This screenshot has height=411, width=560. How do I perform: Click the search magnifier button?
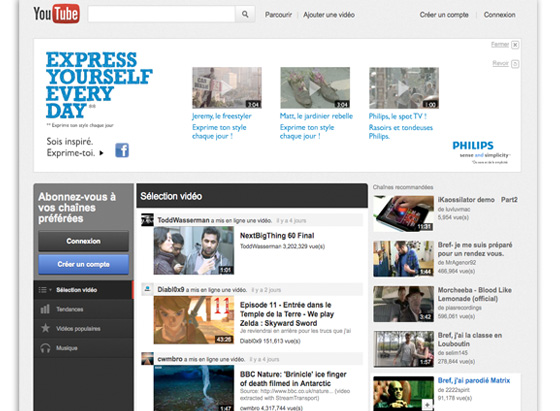[x=245, y=14]
